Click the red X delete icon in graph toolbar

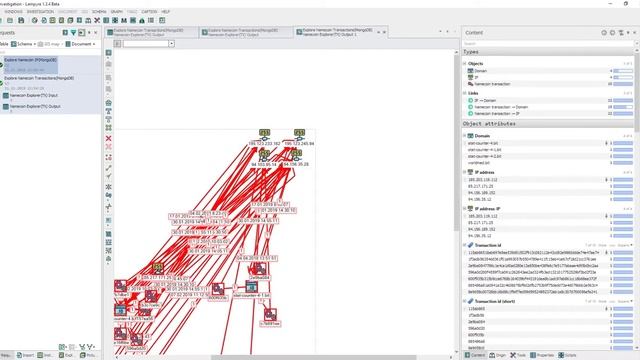[109, 138]
